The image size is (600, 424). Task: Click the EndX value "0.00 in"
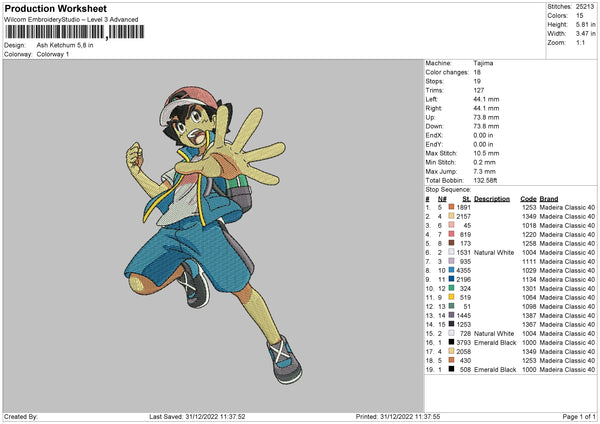(x=483, y=135)
